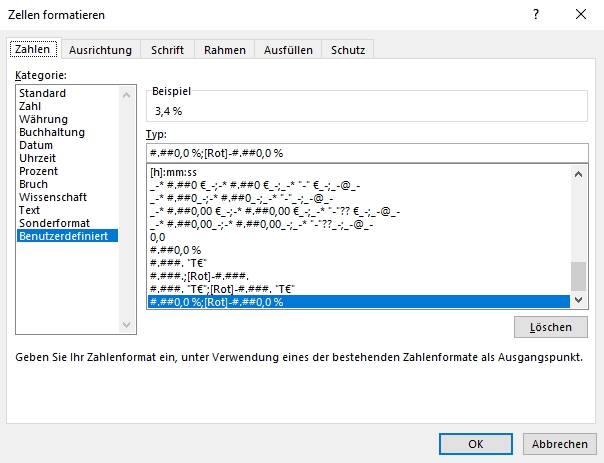The width and height of the screenshot is (604, 463).
Task: Click into the Typ format input field
Action: [367, 153]
